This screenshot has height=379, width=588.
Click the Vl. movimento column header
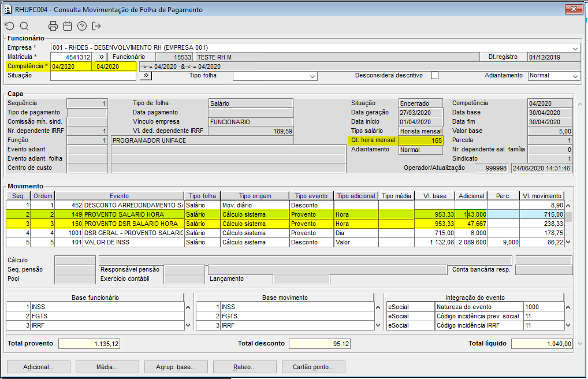(x=542, y=196)
